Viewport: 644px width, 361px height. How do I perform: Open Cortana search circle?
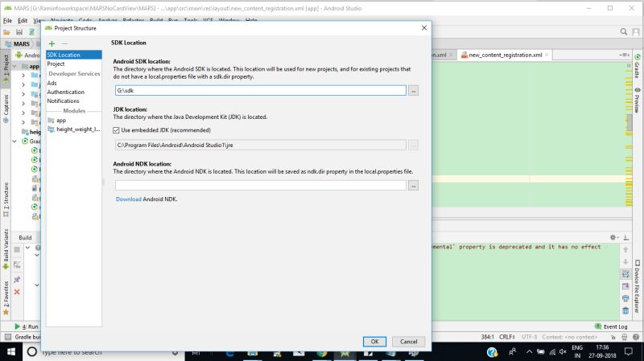tap(31, 352)
